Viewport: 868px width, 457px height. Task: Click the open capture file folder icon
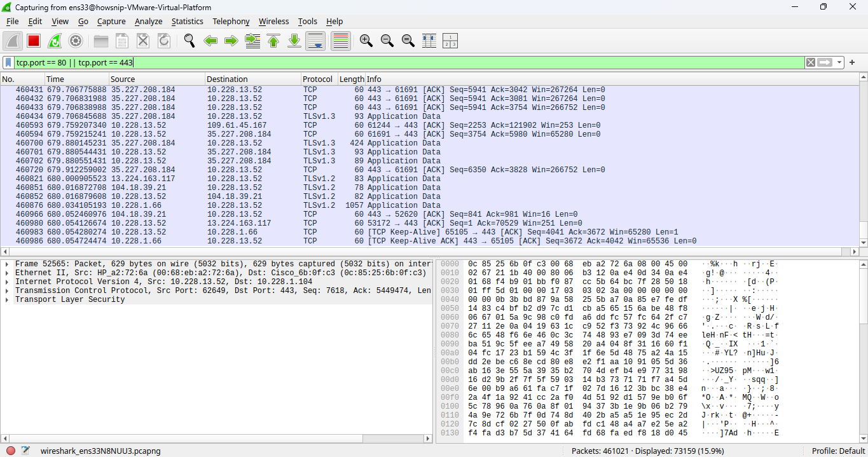coord(101,41)
